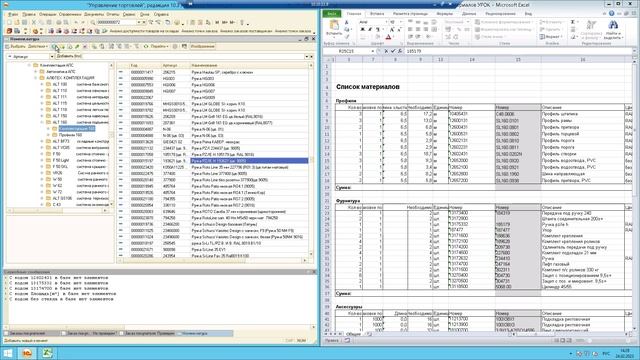Screen dimensions: 640x360
Task: Click the Excel formula bar value 185179
Action: pyautogui.click(x=414, y=51)
